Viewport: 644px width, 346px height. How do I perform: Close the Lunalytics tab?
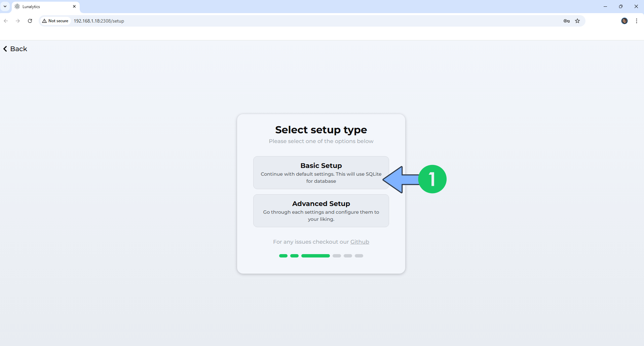click(x=74, y=6)
